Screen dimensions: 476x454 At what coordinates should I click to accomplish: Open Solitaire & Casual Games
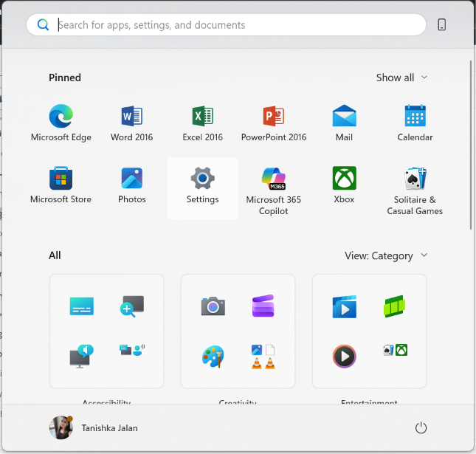tap(415, 190)
